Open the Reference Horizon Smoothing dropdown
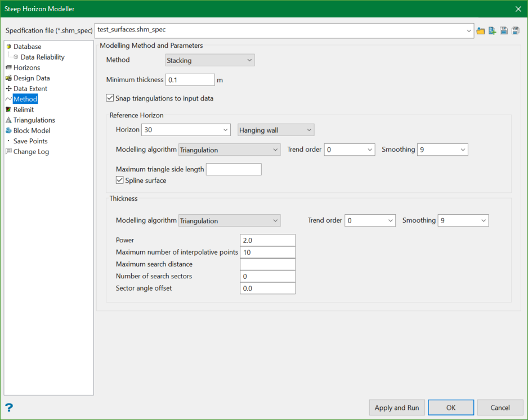This screenshot has width=528, height=420. 442,150
